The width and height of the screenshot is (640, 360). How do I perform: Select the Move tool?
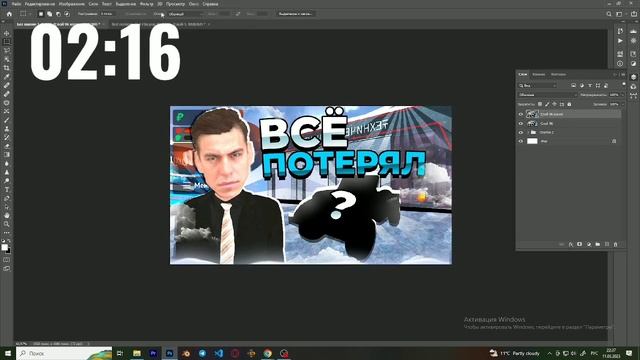(7, 33)
